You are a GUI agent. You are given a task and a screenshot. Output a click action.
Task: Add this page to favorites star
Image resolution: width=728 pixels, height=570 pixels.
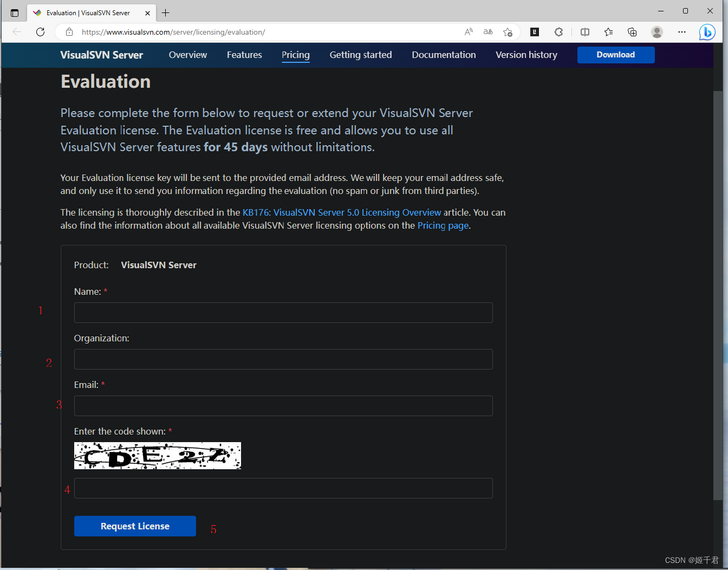coord(508,32)
